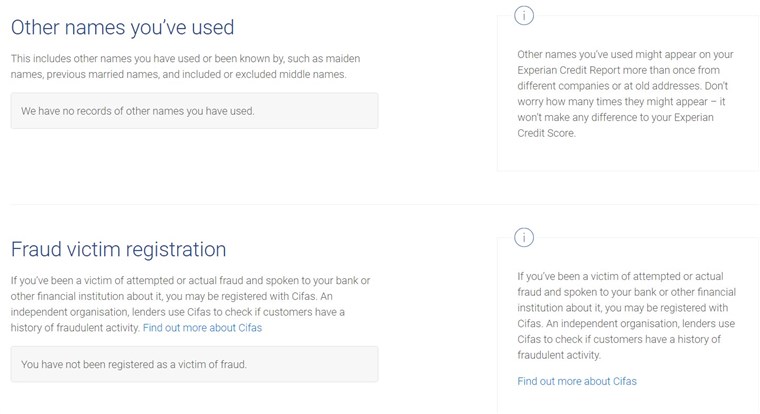Click the 'fraudulent activity.' line in right info panel

(x=559, y=355)
